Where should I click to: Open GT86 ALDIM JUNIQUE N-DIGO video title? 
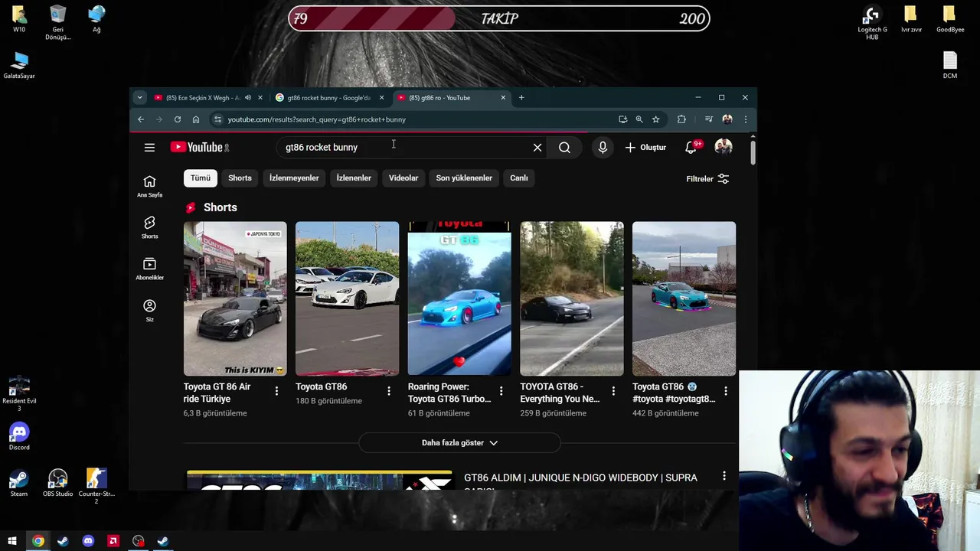click(x=580, y=482)
